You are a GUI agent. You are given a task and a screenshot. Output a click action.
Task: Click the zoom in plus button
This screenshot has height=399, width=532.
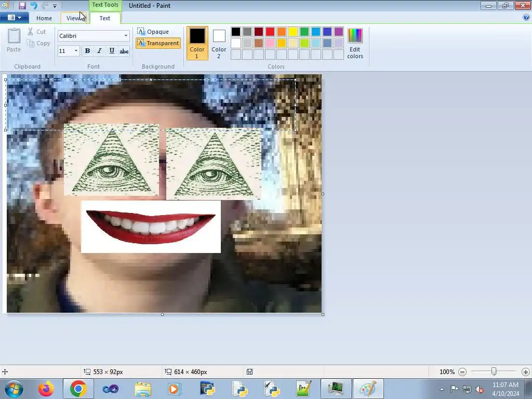(x=526, y=372)
